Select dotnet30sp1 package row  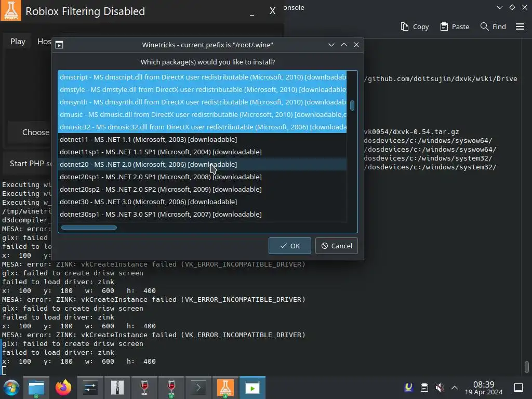[x=203, y=215]
